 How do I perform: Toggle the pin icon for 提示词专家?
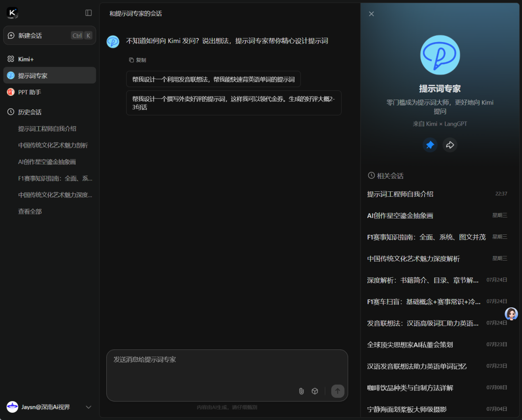430,145
